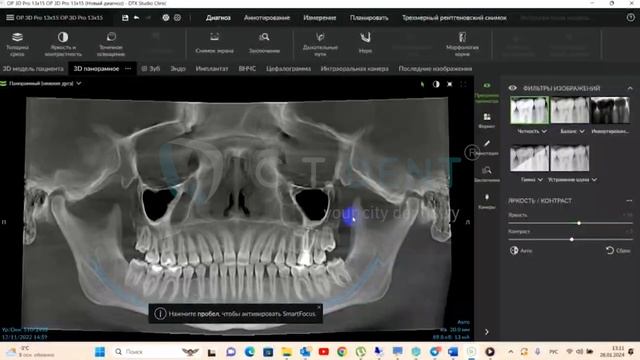Collapse the image filters section chevron
The width and height of the screenshot is (640, 360).
click(x=630, y=88)
